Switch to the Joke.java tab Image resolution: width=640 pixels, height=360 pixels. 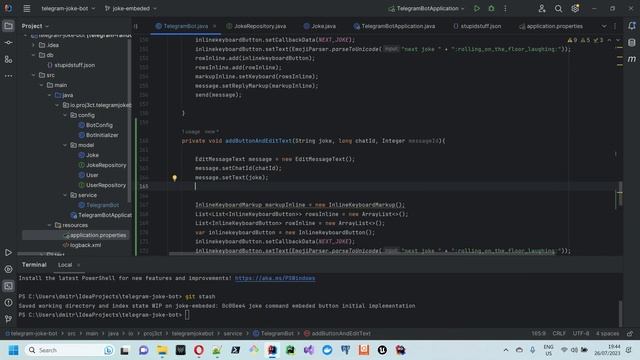[x=320, y=26]
